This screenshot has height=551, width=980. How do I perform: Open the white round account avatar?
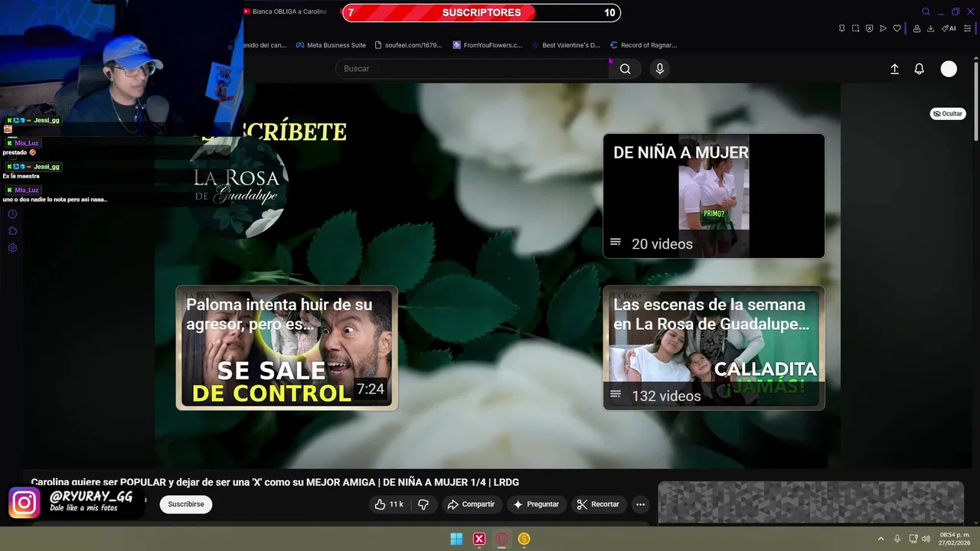point(949,69)
